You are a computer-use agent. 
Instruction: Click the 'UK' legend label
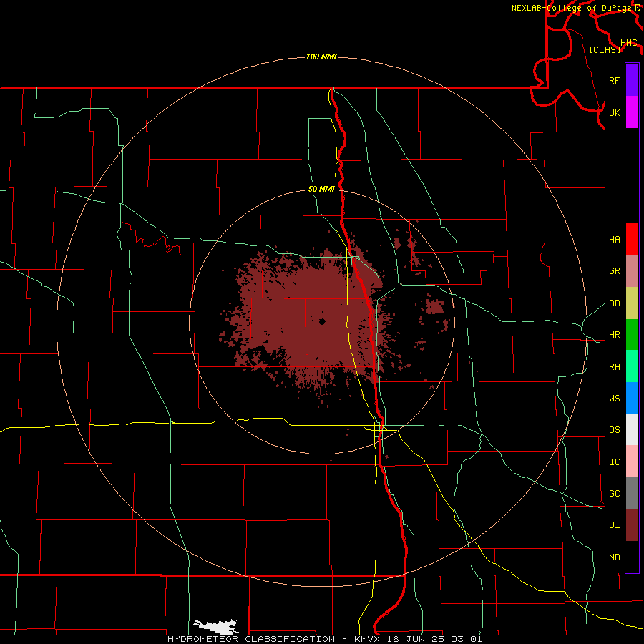[x=614, y=112]
